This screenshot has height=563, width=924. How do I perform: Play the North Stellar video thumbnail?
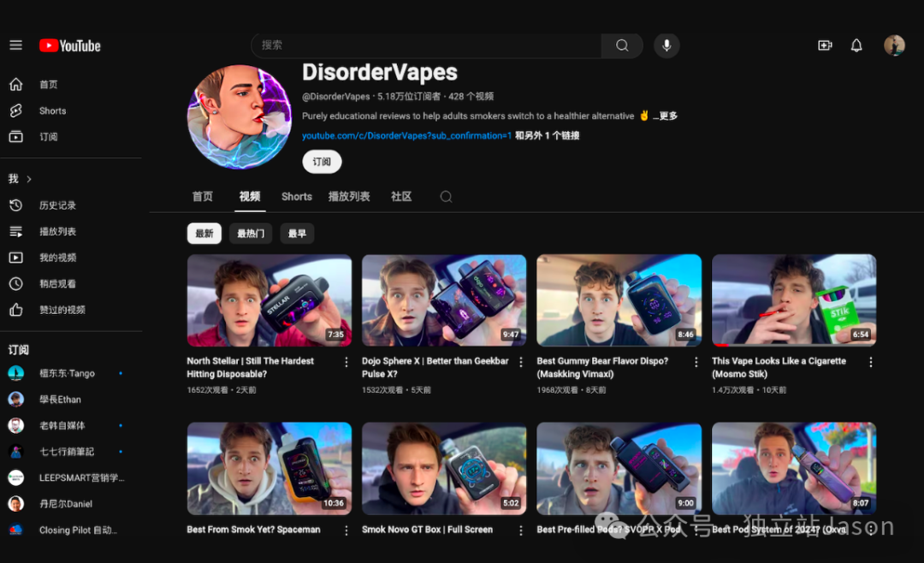269,300
